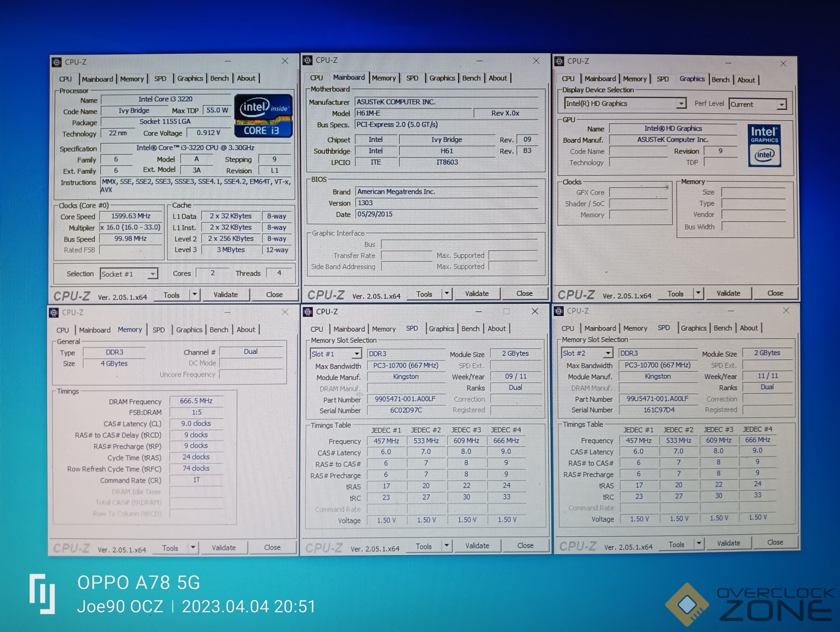
Task: Select SPD tab in the DRAM Timings window
Action: [159, 330]
